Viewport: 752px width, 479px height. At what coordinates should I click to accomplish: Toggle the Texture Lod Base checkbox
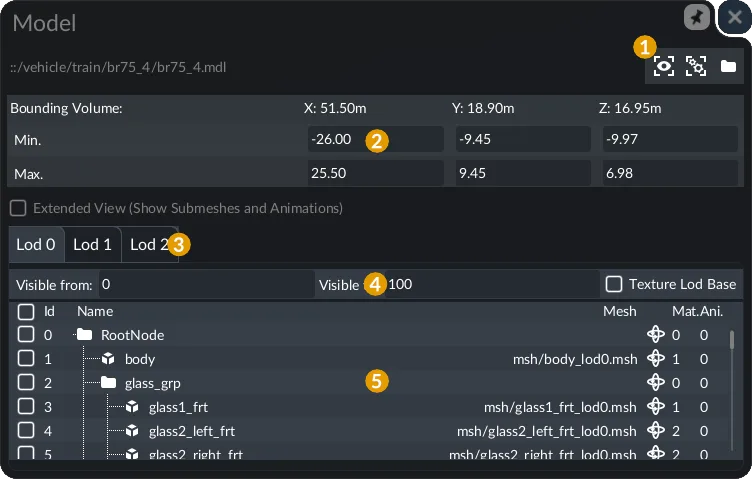(x=614, y=284)
